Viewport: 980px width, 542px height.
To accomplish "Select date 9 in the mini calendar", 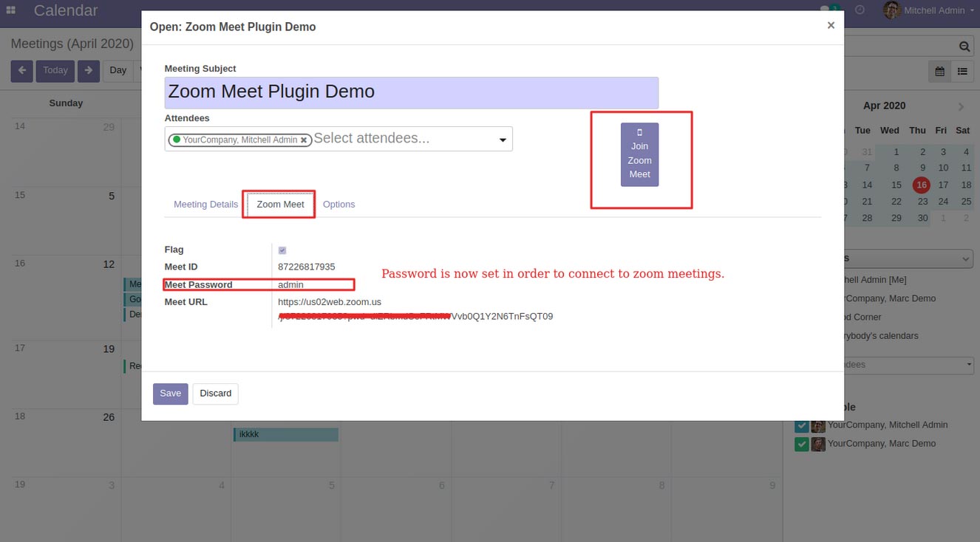I will [922, 168].
